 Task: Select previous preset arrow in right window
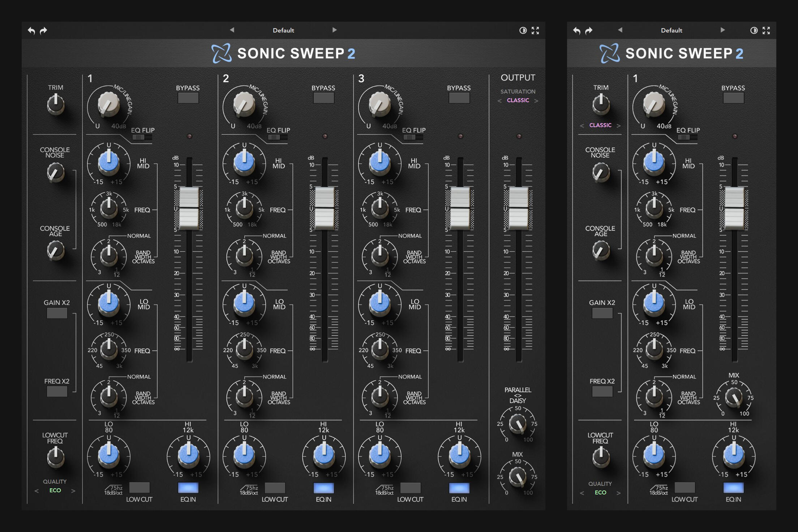[620, 30]
